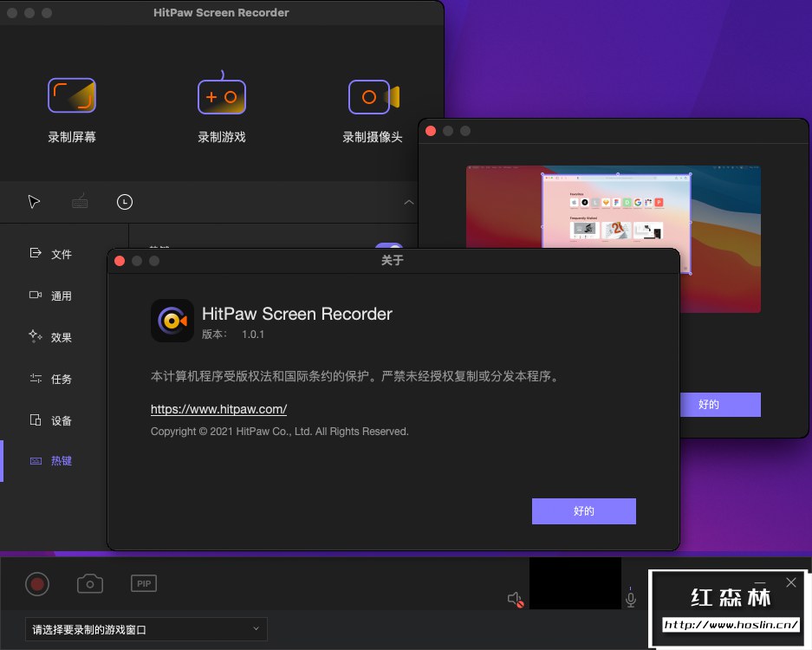This screenshot has width=812, height=650.
Task: Switch to the 通用 settings tab
Action: (51, 296)
